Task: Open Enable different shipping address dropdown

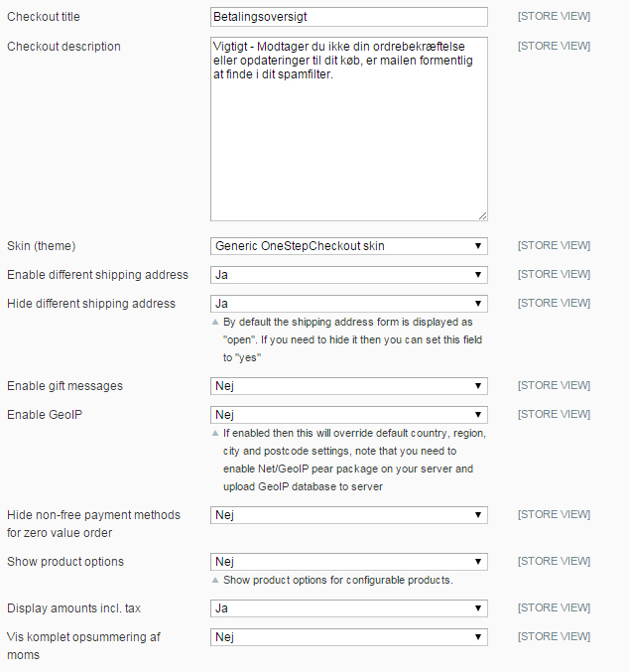Action: [348, 275]
